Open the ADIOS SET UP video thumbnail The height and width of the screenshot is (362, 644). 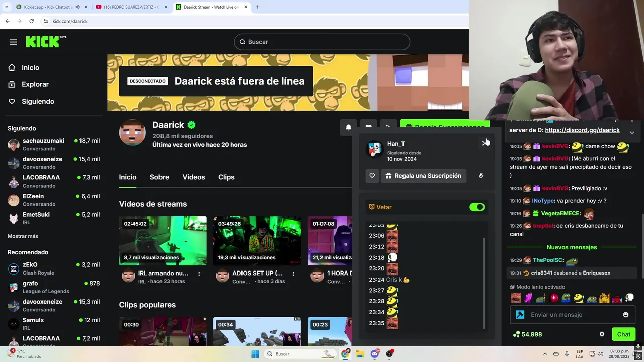257,241
